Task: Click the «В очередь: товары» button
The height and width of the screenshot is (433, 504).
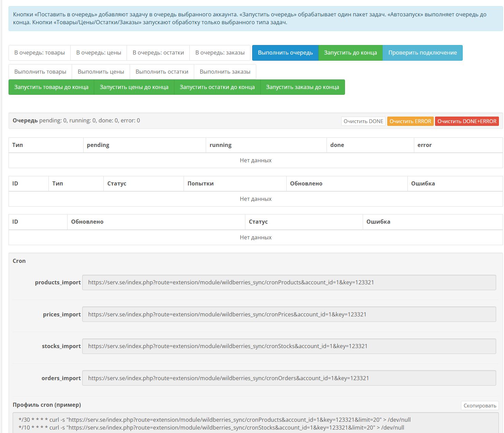Action: (x=40, y=53)
